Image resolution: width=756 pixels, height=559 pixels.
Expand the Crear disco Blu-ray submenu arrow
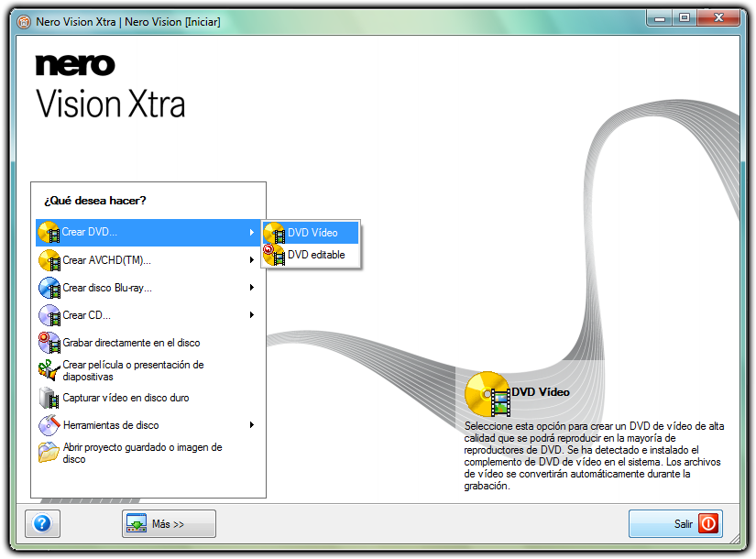(252, 288)
